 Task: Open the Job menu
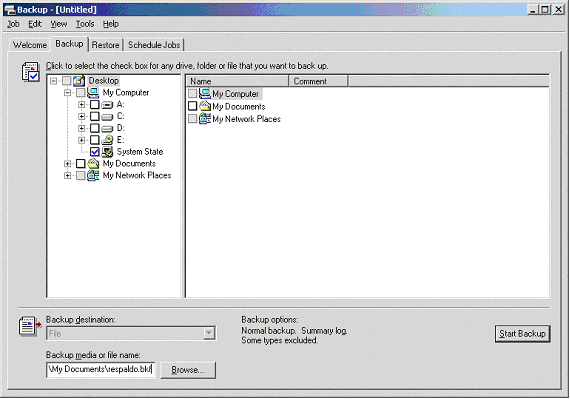[13, 24]
